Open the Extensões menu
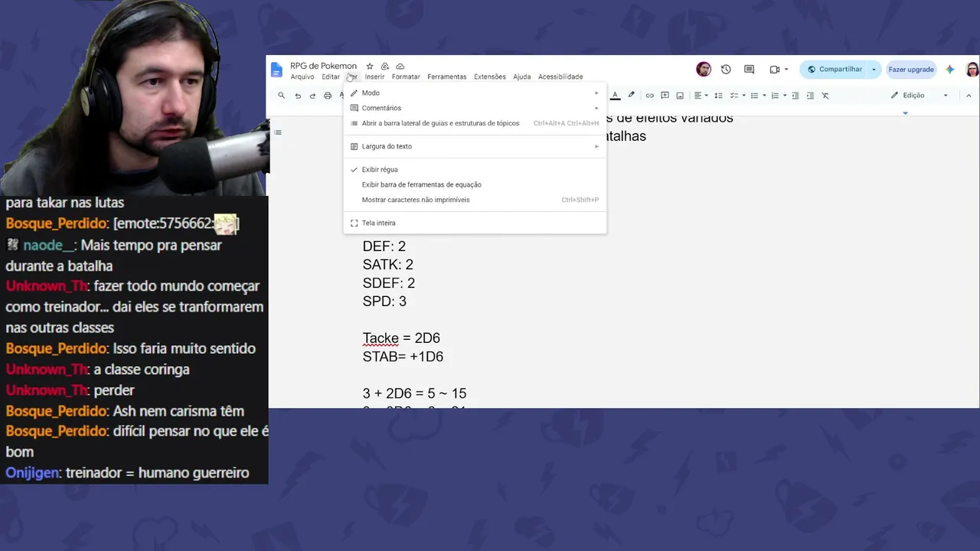 tap(490, 77)
